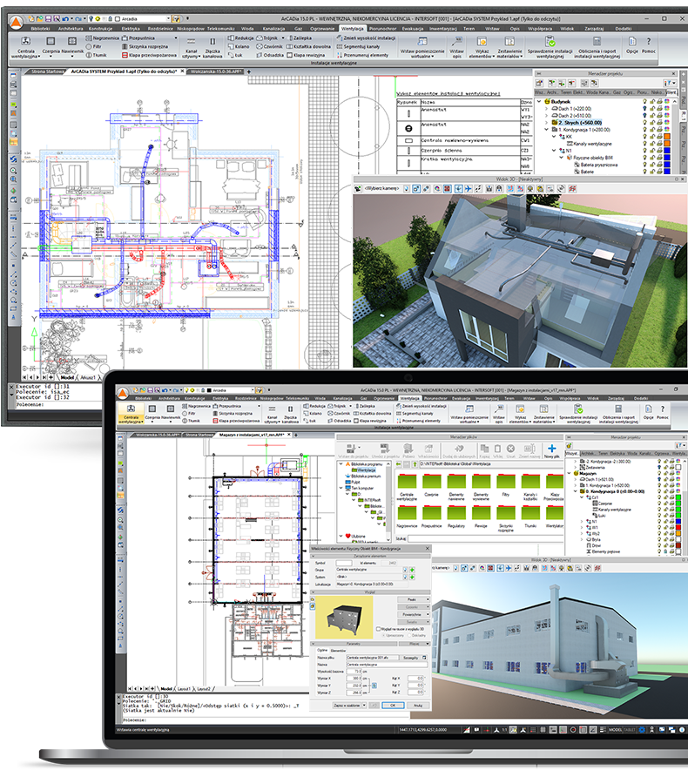Click OK in the laptop properties dialog
688x784 pixels.
coord(393,705)
